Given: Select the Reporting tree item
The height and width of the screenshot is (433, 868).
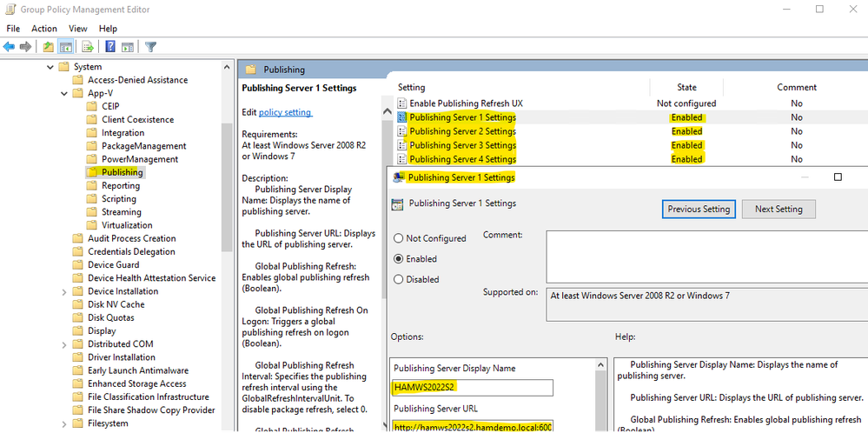Looking at the screenshot, I should [120, 185].
